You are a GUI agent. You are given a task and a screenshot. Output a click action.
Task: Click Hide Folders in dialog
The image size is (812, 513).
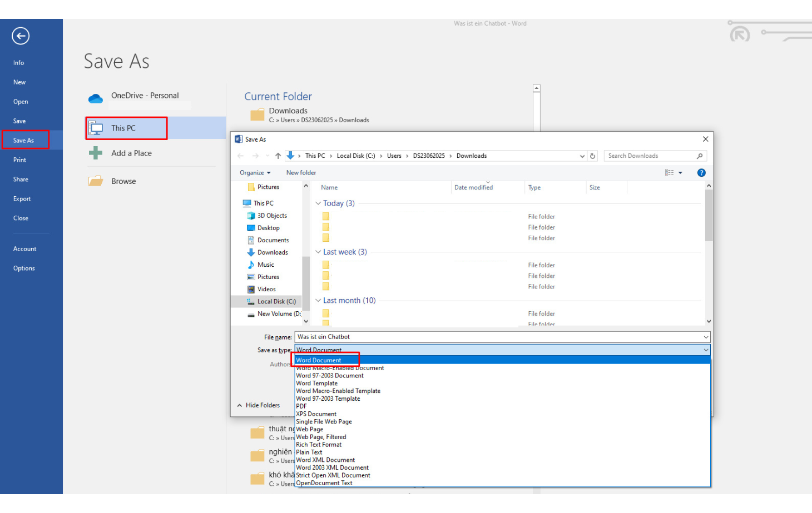(x=259, y=405)
